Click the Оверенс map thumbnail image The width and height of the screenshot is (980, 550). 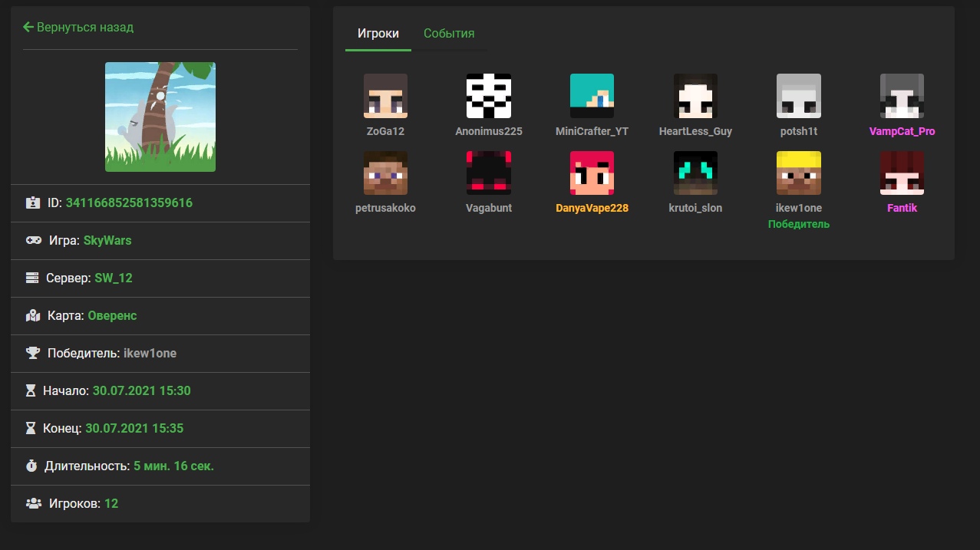point(160,117)
